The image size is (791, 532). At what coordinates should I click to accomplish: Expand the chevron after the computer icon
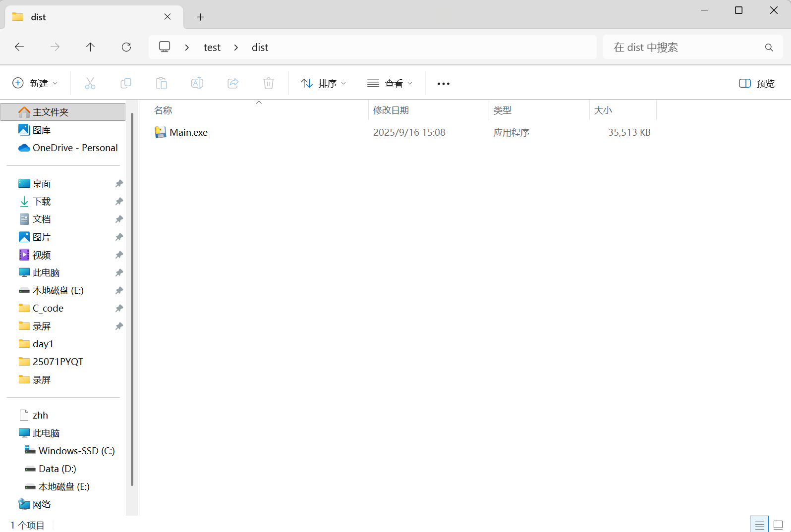click(x=187, y=48)
